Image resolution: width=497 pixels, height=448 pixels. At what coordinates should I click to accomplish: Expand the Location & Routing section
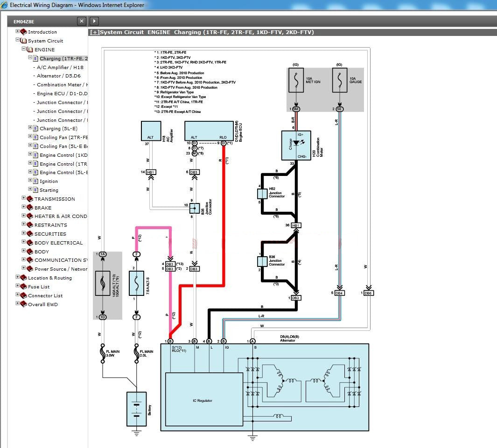(x=18, y=277)
